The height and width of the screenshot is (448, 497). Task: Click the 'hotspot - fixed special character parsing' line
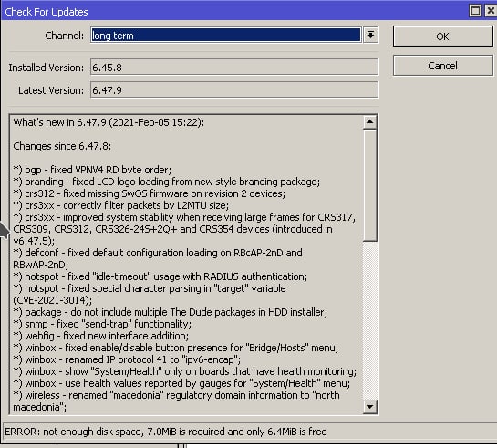pos(150,288)
